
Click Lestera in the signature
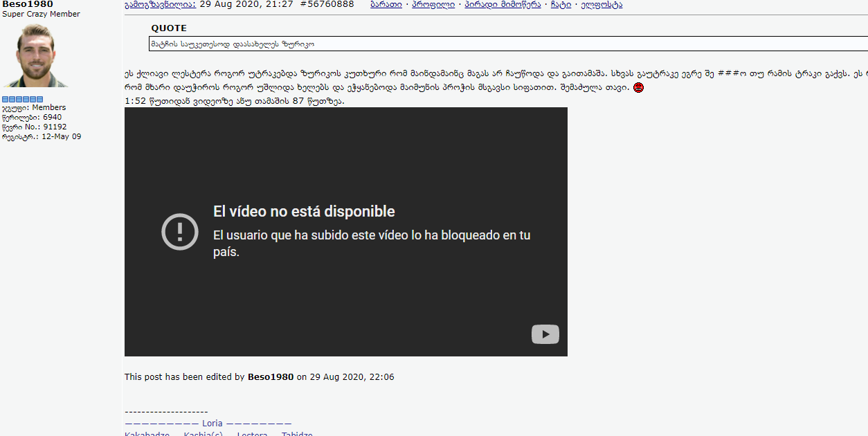(252, 433)
